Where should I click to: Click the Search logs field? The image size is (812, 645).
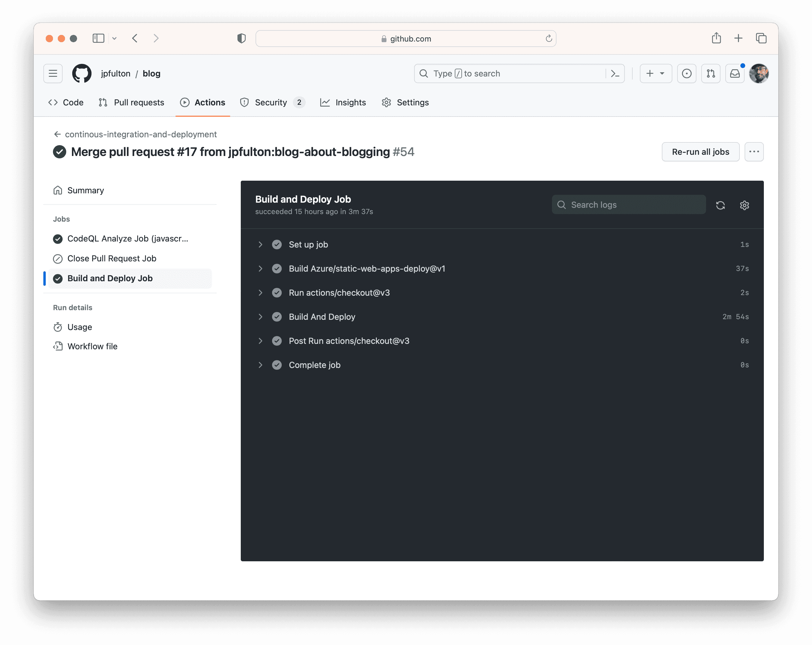click(629, 204)
